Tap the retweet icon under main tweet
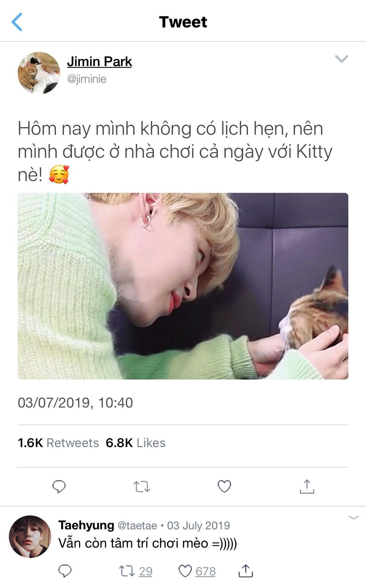This screenshot has height=588, width=366. tap(142, 486)
